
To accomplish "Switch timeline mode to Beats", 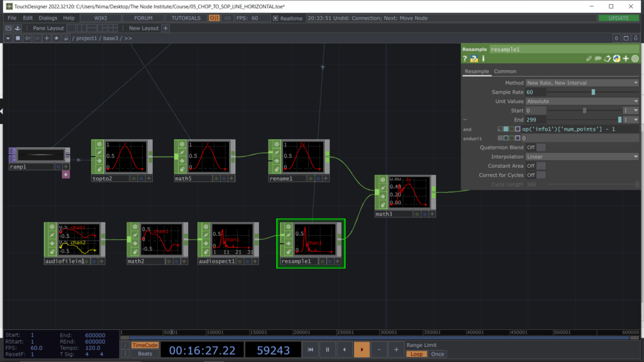I will tap(145, 354).
